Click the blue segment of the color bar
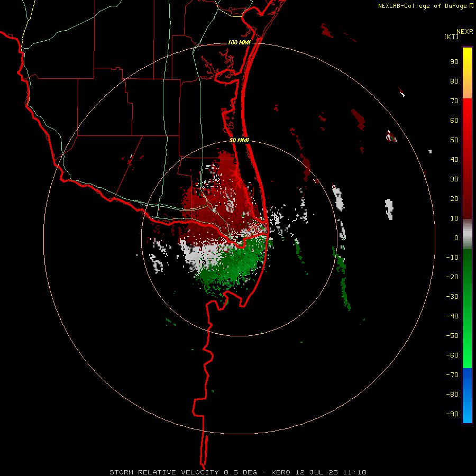This screenshot has height=476, width=476. (467, 396)
